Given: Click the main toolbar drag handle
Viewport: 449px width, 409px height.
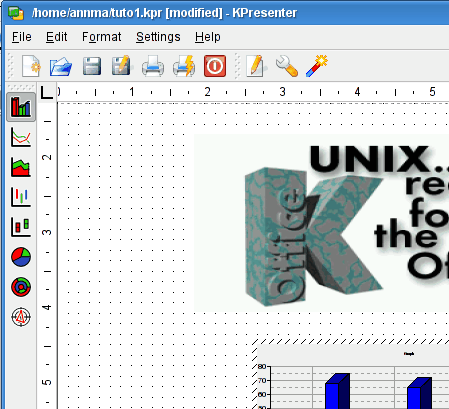Looking at the screenshot, I should tap(10, 66).
